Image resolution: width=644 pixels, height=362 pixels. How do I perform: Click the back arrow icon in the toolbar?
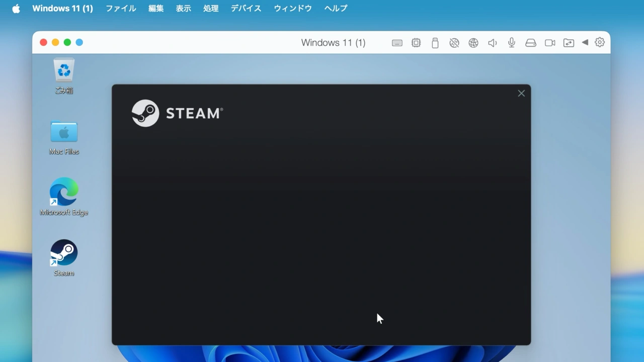pyautogui.click(x=585, y=43)
